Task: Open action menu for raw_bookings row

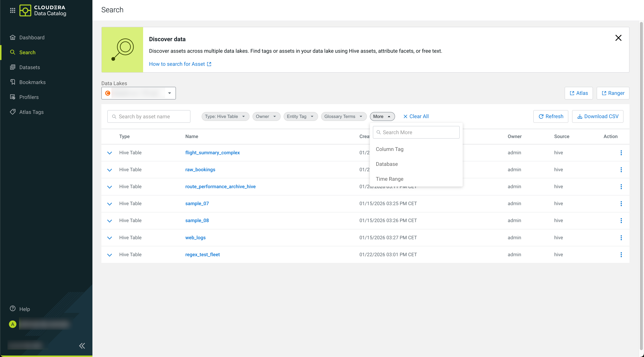Action: point(621,170)
